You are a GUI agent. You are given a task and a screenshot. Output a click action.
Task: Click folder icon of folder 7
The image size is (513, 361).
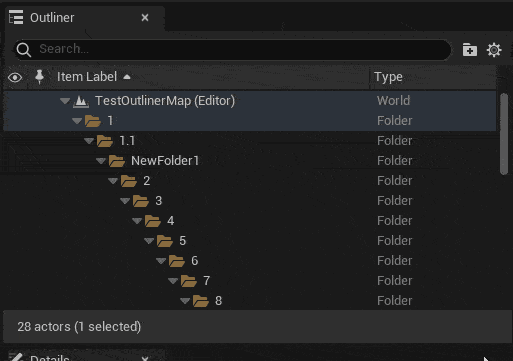tap(189, 281)
